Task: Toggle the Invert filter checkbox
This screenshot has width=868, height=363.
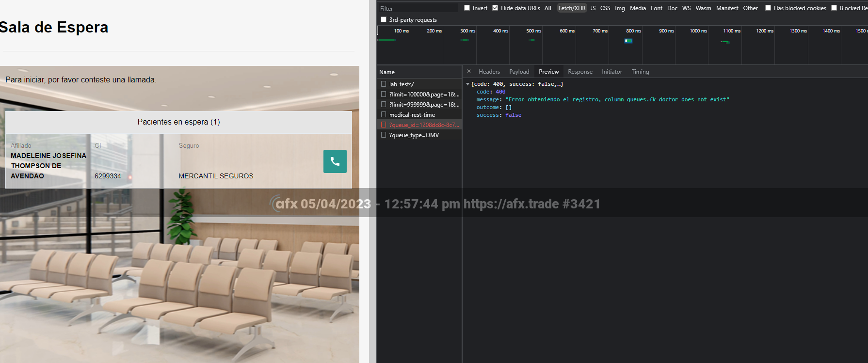Action: tap(467, 8)
